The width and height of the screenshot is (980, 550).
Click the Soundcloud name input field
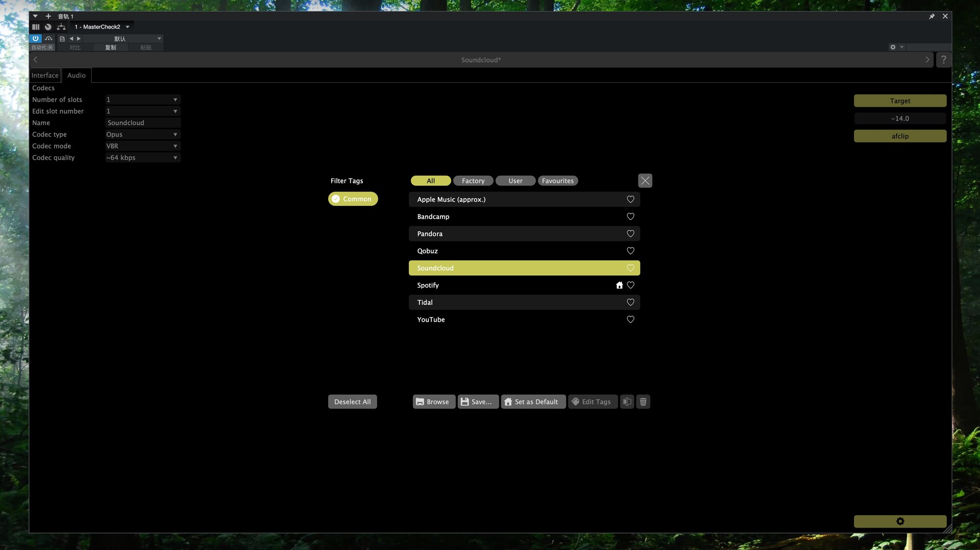click(142, 123)
